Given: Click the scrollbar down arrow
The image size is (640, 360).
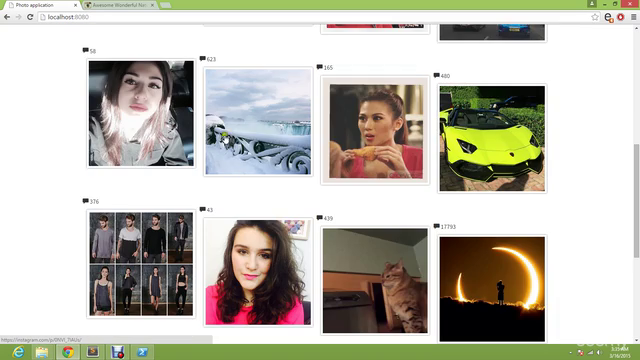Looking at the screenshot, I should click(636, 340).
